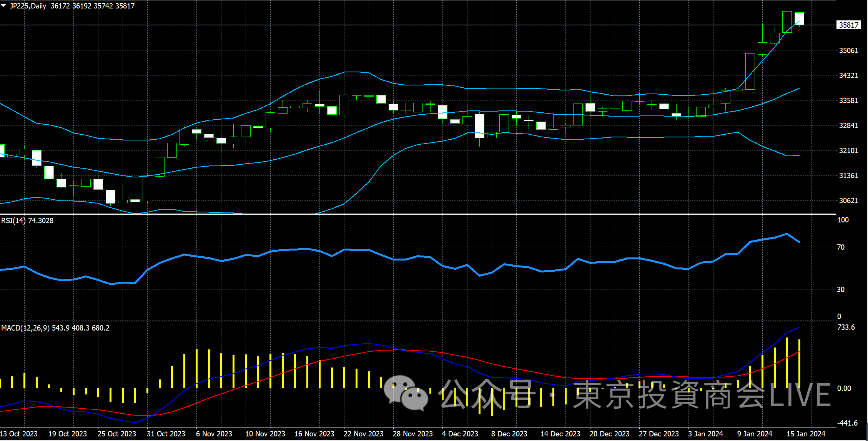Click the 4 Dec 2023 date label
The height and width of the screenshot is (441, 868).
click(460, 434)
